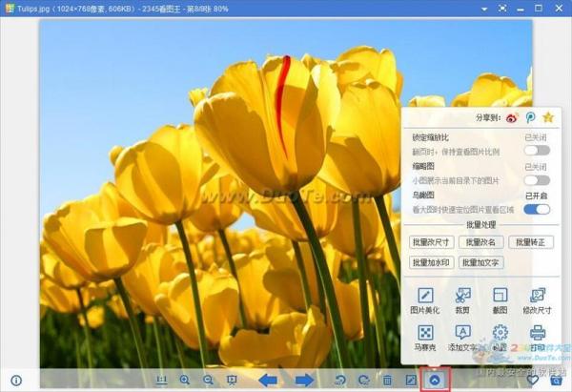
Task: Enter fullscreen from title bar icon
Action: tap(502, 8)
